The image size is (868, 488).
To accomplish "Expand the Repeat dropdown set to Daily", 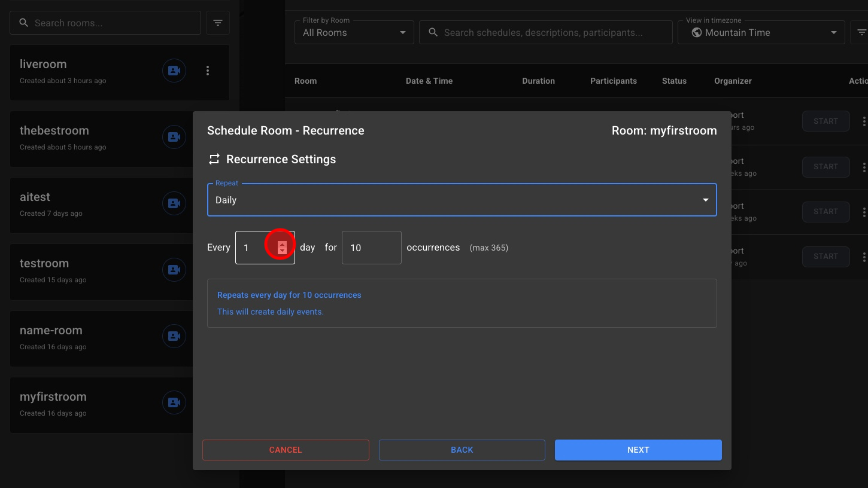I will pyautogui.click(x=462, y=200).
